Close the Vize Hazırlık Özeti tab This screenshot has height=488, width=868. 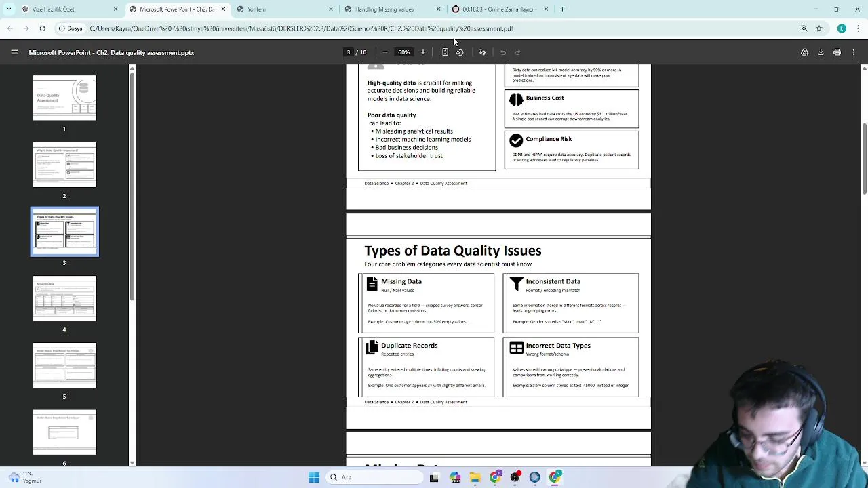[x=115, y=9]
